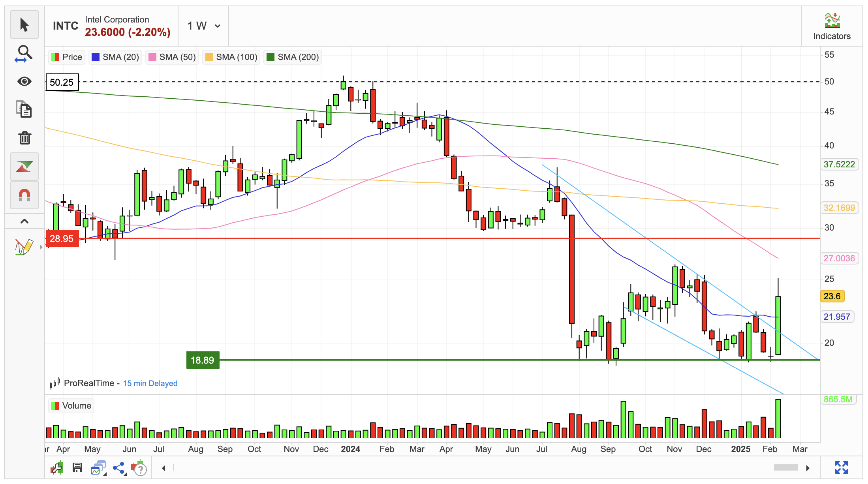Toggle the SMA (50) legend item
Viewport: 868px width, 484px height.
click(172, 57)
